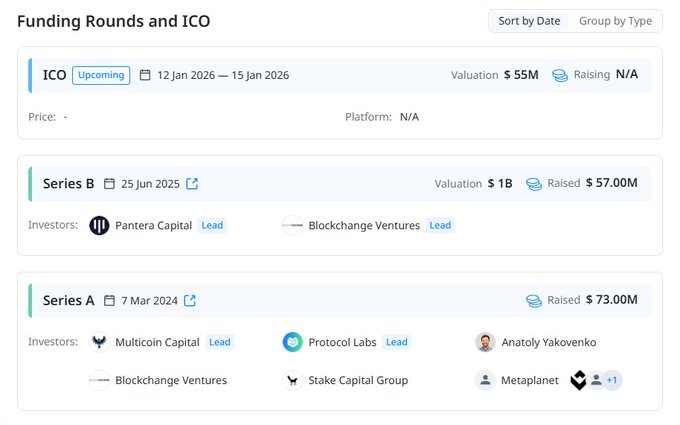This screenshot has width=680, height=425.
Task: Open the Protocol Labs investor link
Action: 342,342
